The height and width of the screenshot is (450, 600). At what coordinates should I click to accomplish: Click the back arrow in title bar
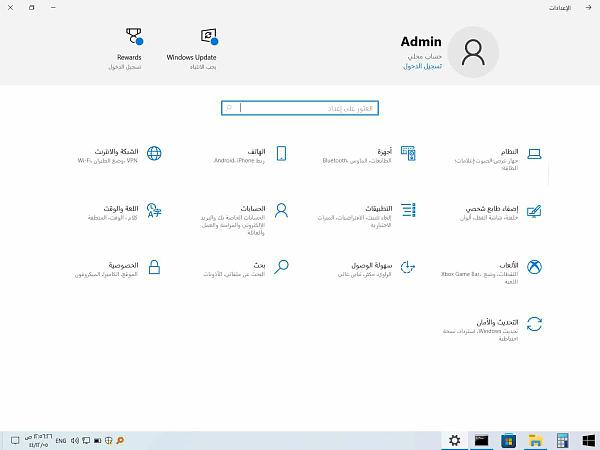point(588,8)
